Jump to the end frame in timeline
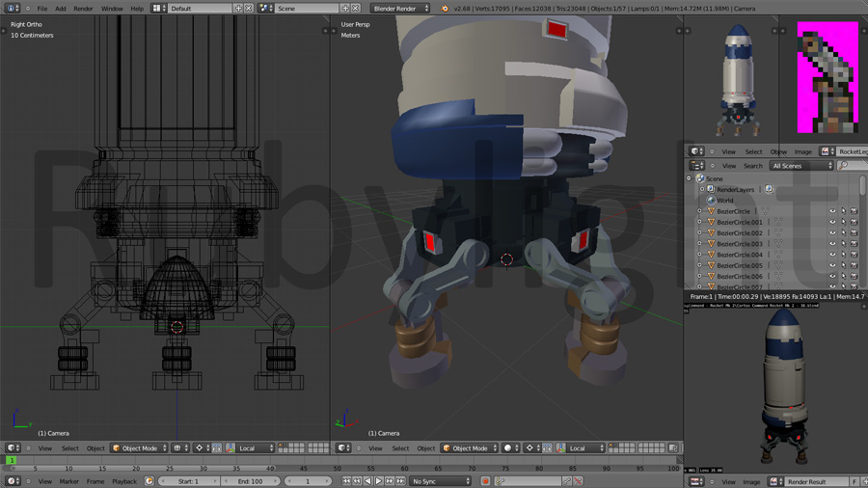The image size is (868, 488). (x=400, y=481)
